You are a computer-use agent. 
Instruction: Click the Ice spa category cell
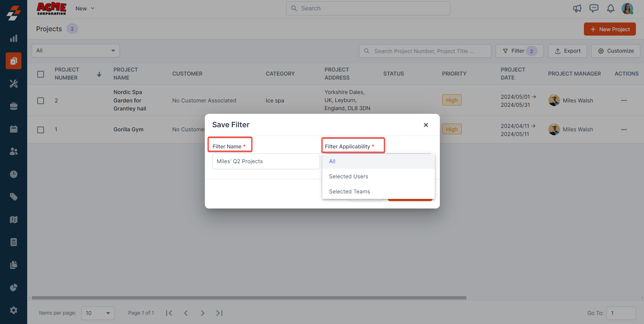(x=275, y=100)
